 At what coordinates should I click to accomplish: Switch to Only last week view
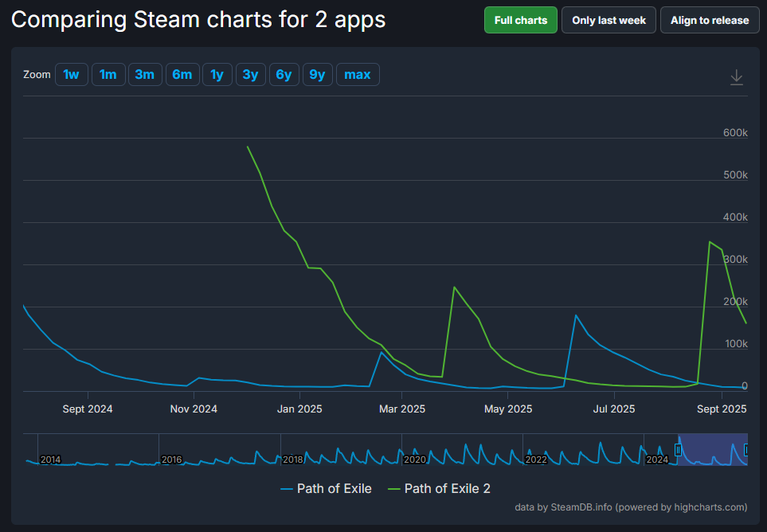609,20
